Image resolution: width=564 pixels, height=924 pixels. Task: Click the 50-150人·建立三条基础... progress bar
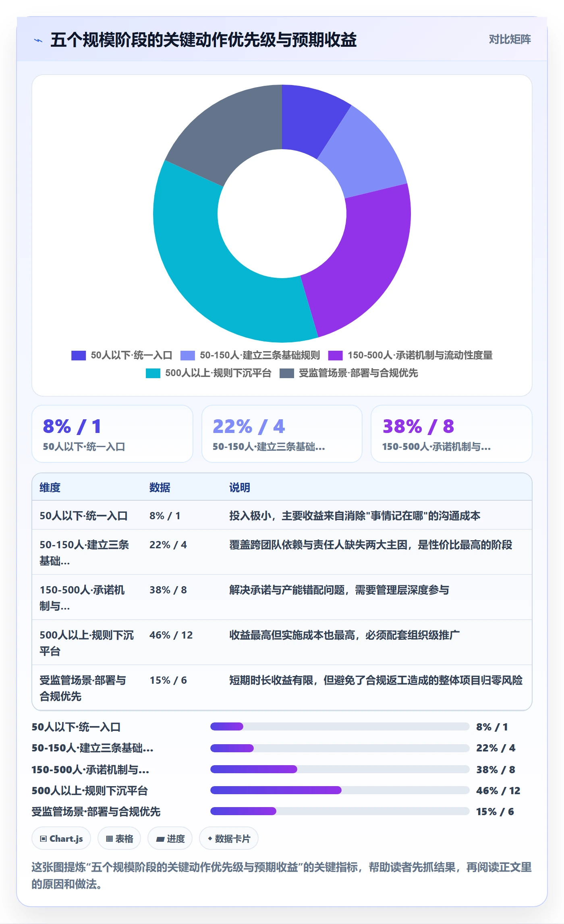click(x=340, y=748)
